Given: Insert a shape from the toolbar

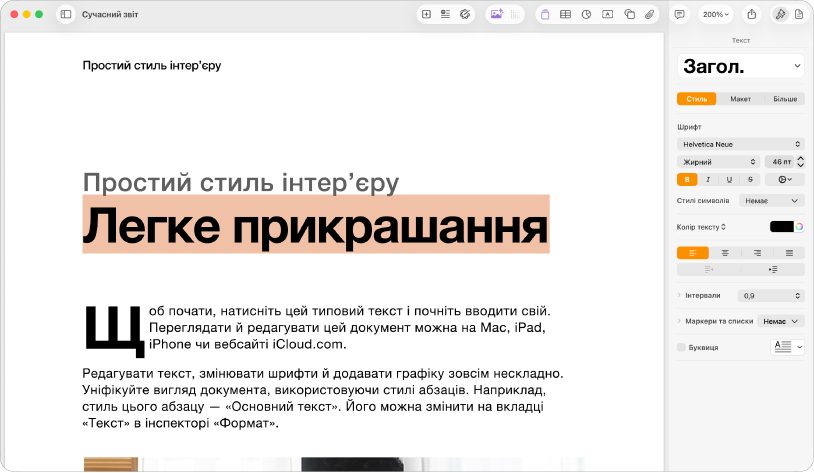Looking at the screenshot, I should (x=629, y=15).
